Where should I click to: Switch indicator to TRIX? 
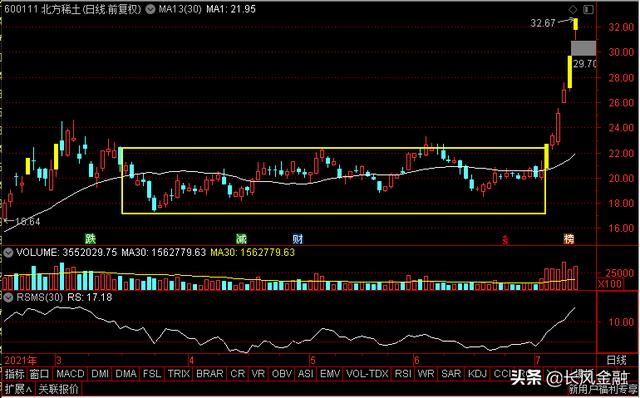click(x=179, y=374)
